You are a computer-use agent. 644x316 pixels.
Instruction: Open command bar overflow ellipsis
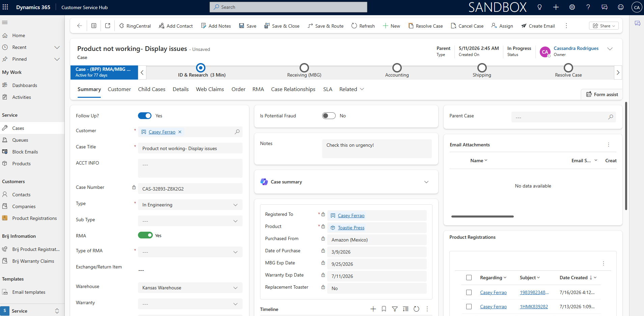pos(566,26)
